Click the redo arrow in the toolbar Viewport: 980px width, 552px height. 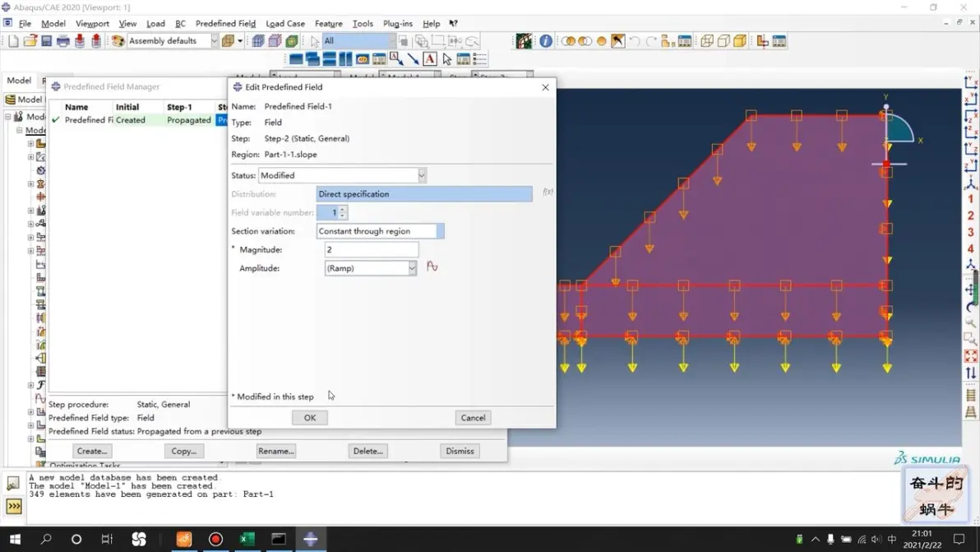[651, 41]
